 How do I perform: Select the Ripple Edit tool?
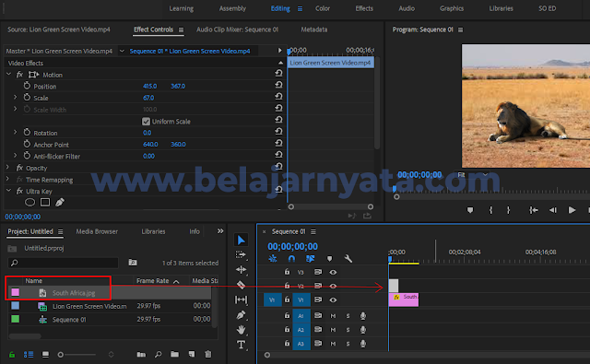pos(241,270)
